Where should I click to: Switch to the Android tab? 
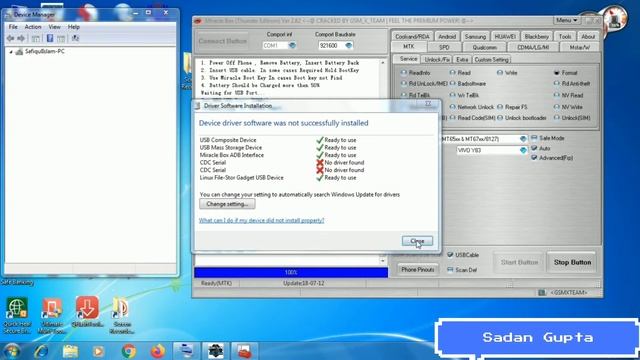coord(447,36)
